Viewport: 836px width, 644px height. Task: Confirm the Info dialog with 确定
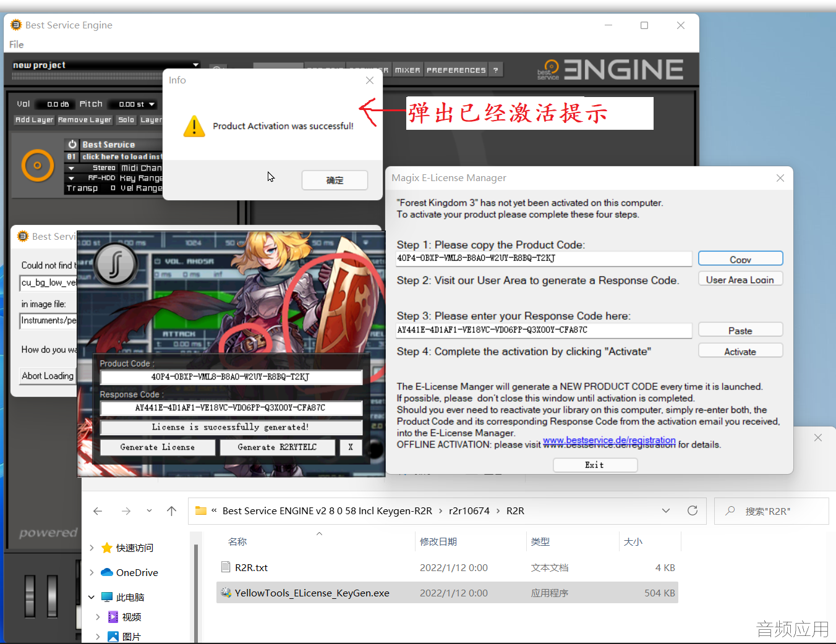point(335,180)
